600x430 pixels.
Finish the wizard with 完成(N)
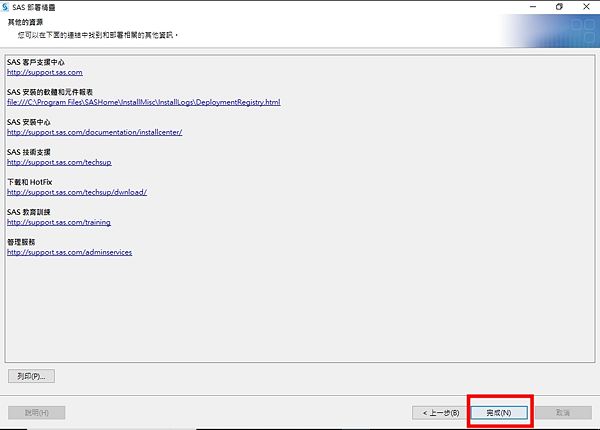click(x=499, y=412)
